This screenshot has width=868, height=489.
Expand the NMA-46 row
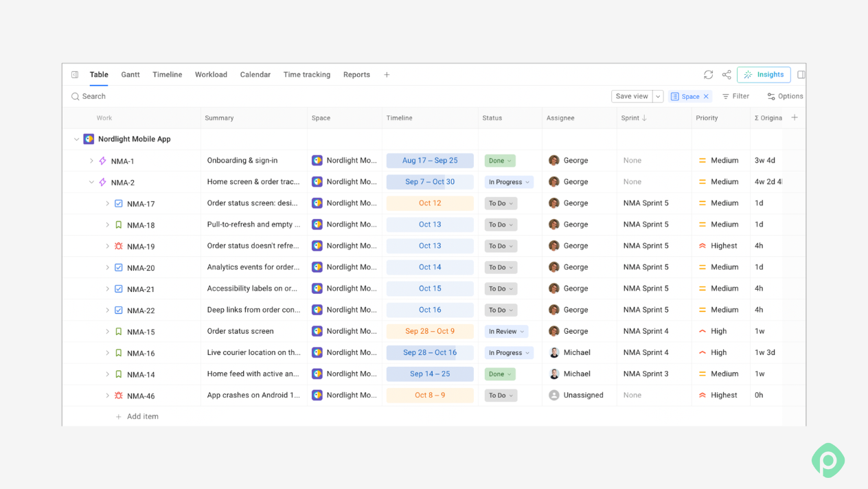(107, 396)
